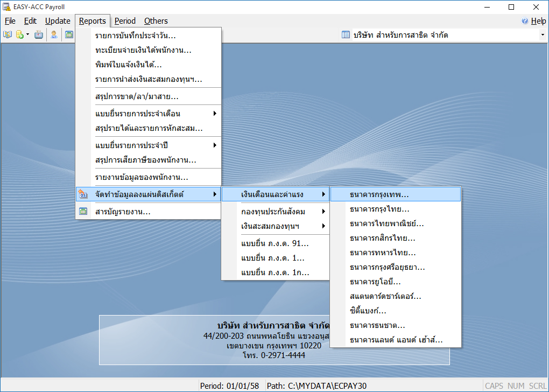
Task: Expand the แบบยื่นรายการประจำเดือน submenu
Action: [x=215, y=114]
